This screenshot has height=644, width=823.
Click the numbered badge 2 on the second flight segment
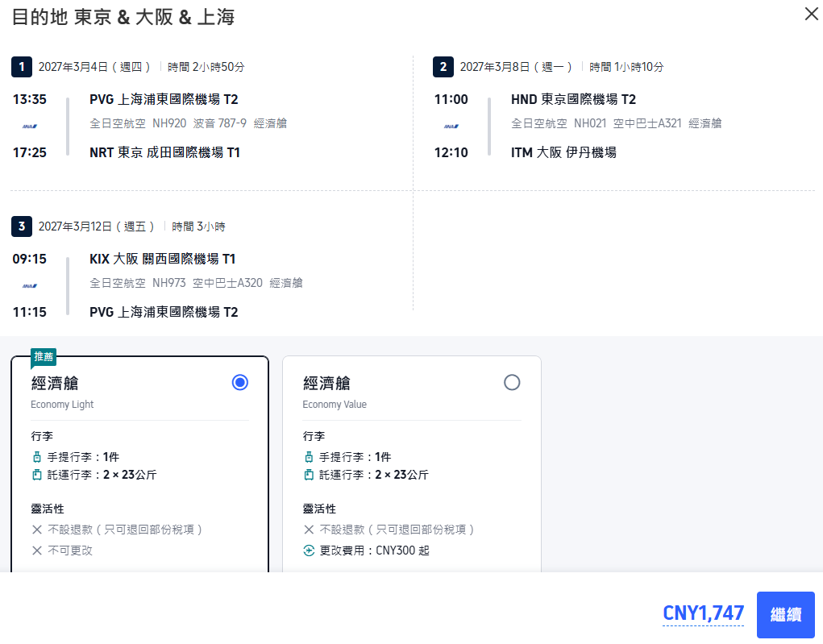(x=443, y=67)
